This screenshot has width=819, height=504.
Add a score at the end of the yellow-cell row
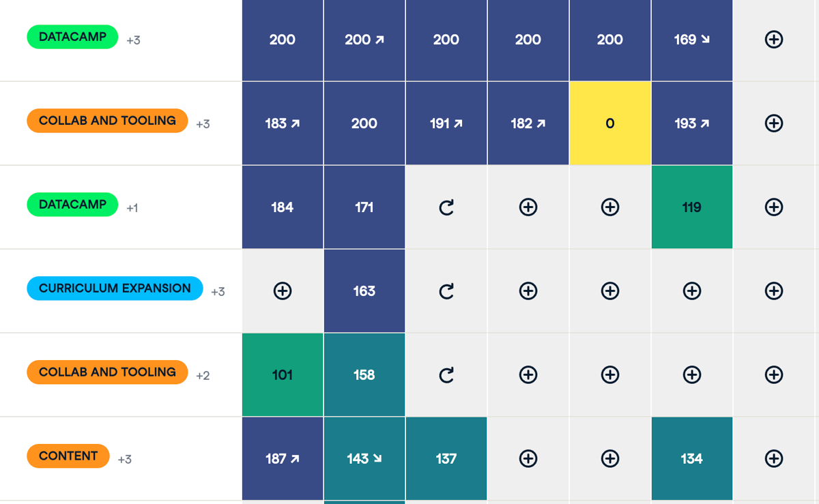click(773, 123)
